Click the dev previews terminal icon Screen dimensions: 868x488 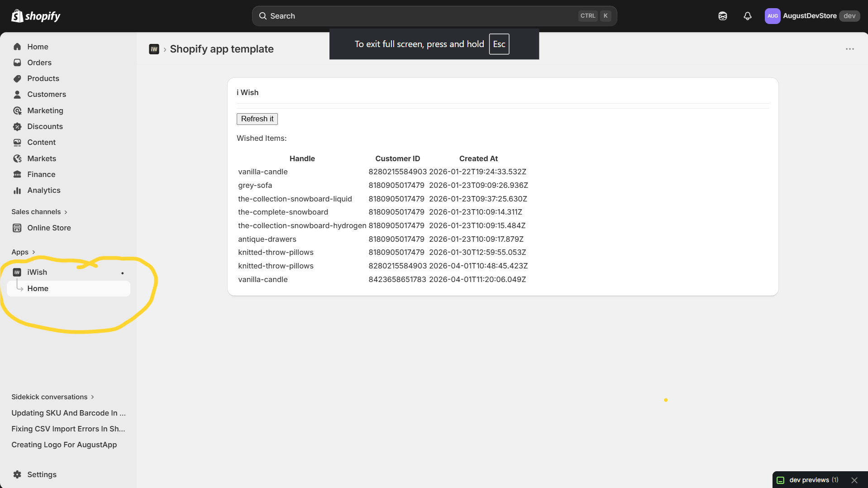click(x=781, y=480)
